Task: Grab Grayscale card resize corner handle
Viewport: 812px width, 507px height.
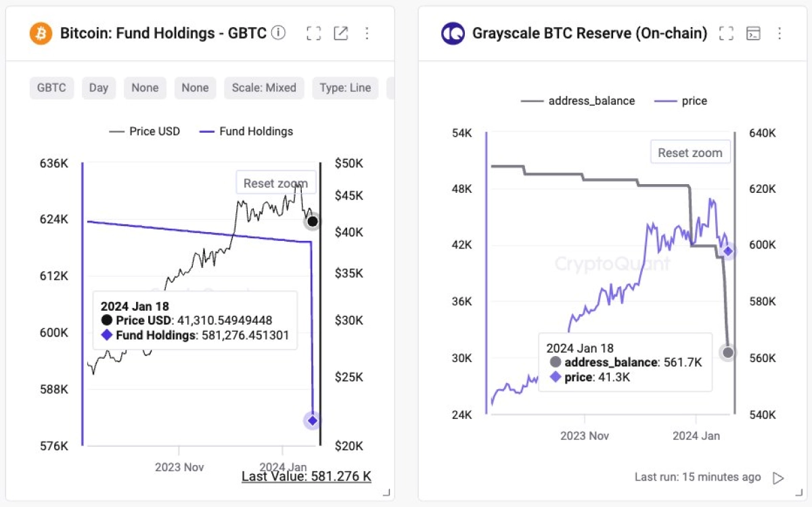Action: (x=799, y=492)
